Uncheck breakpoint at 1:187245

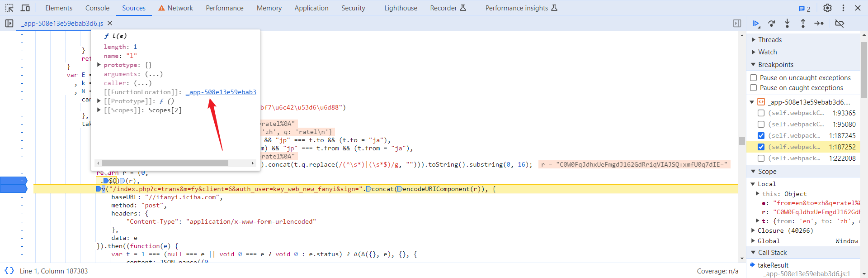761,136
